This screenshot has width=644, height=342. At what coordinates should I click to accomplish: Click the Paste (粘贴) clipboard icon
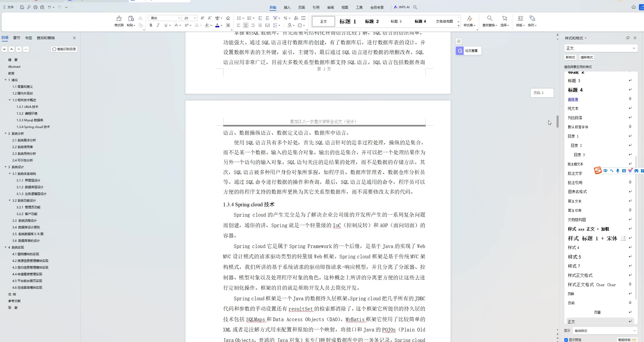coord(131,19)
